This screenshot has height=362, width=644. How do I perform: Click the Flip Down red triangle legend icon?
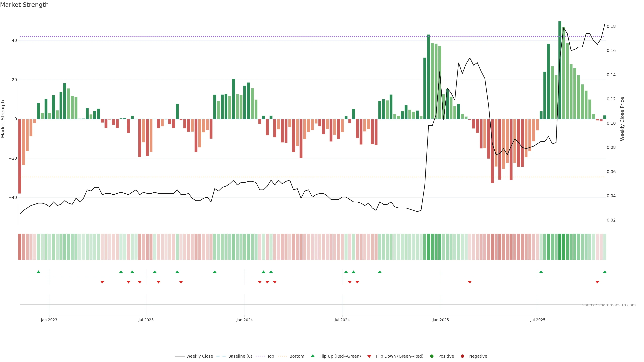369,356
